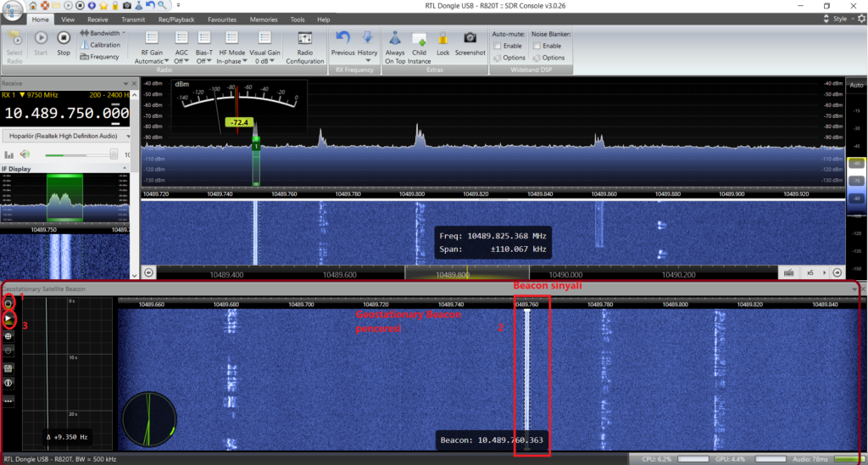Take a Screenshot with camera icon
Image resolution: width=868 pixels, height=465 pixels.
470,42
